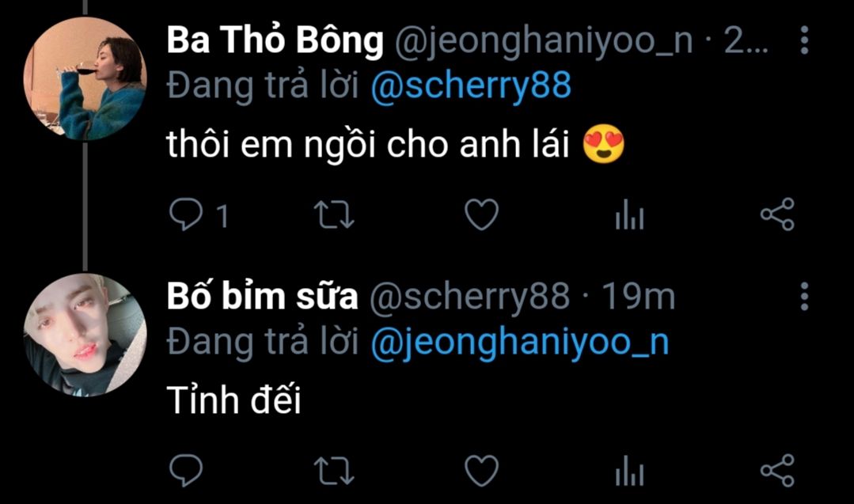
Task: Open the blue @scherry88 mention link
Action: (470, 86)
